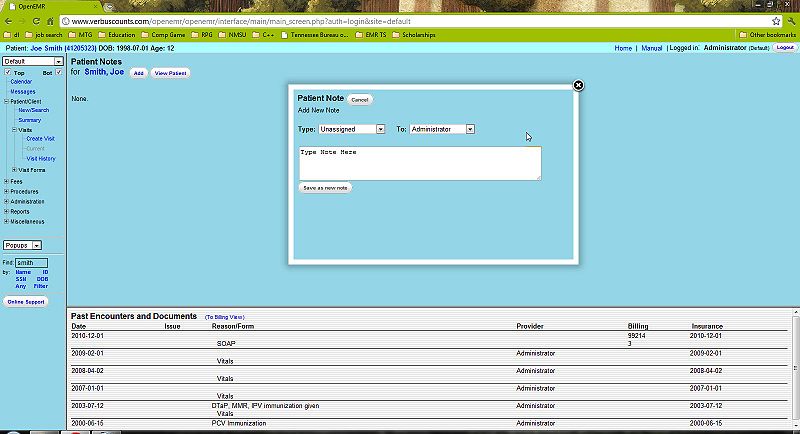
Task: Click the Online Support button
Action: (x=26, y=302)
